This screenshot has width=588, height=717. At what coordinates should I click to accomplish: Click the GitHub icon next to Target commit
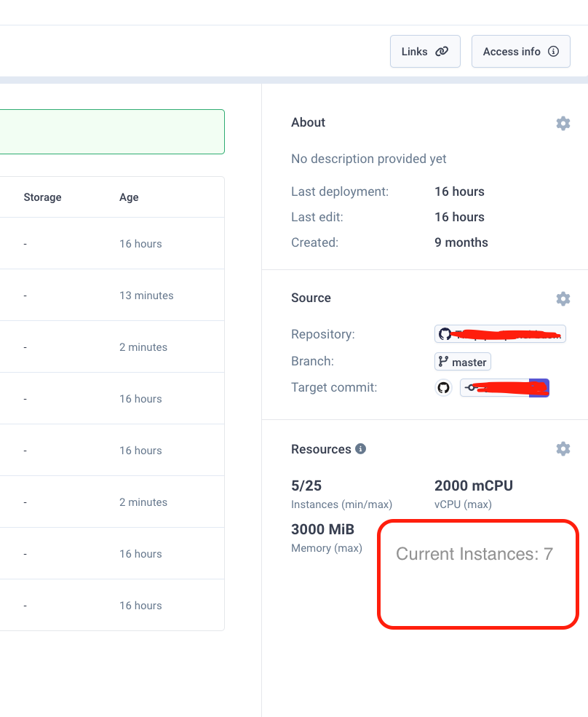[443, 388]
